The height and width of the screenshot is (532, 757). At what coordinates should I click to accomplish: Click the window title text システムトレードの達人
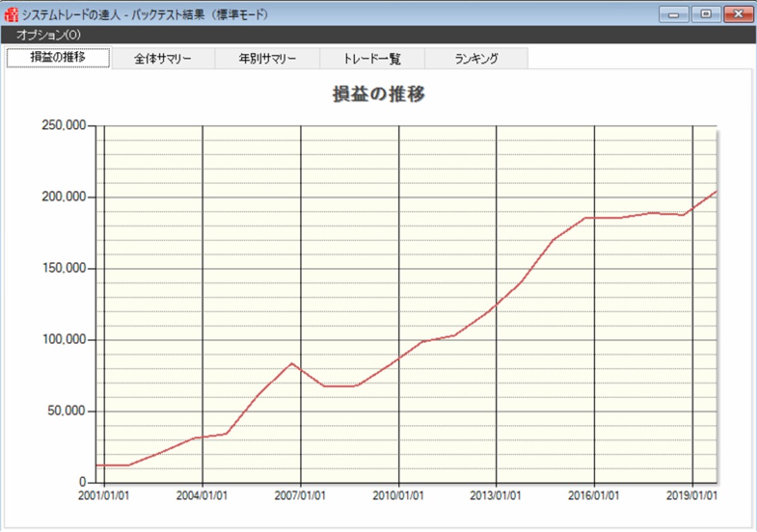tap(72, 14)
